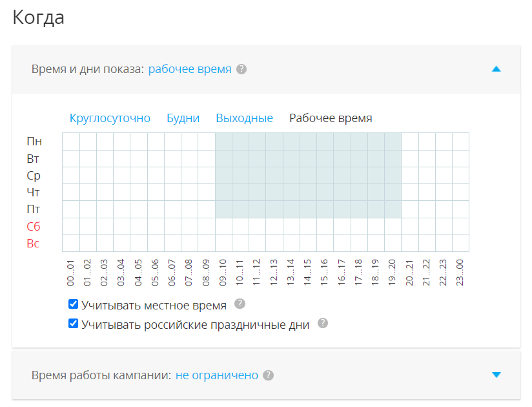Click the рабочее время link in header
This screenshot has width=532, height=407.
point(190,69)
